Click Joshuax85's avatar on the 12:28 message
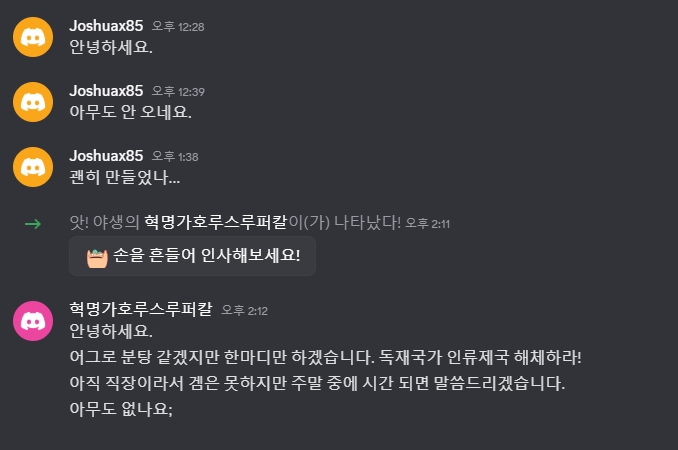 point(33,36)
